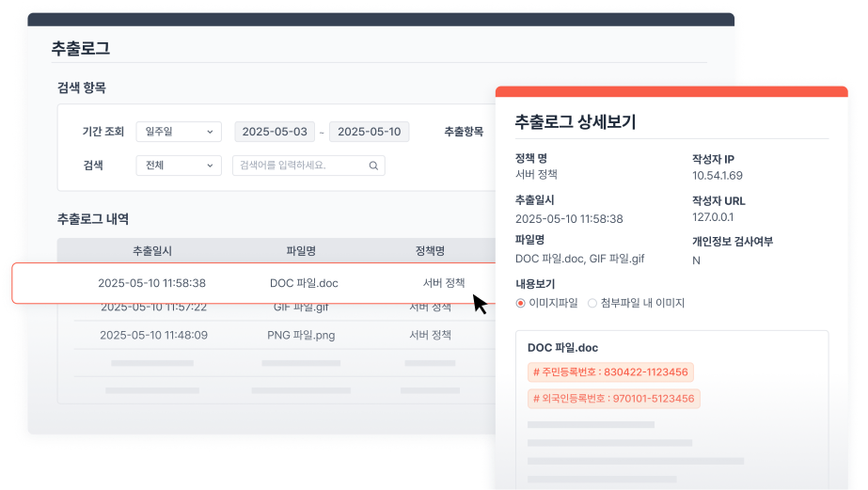
Task: Focus the 검색어를 입력하세요 search box
Action: (308, 166)
